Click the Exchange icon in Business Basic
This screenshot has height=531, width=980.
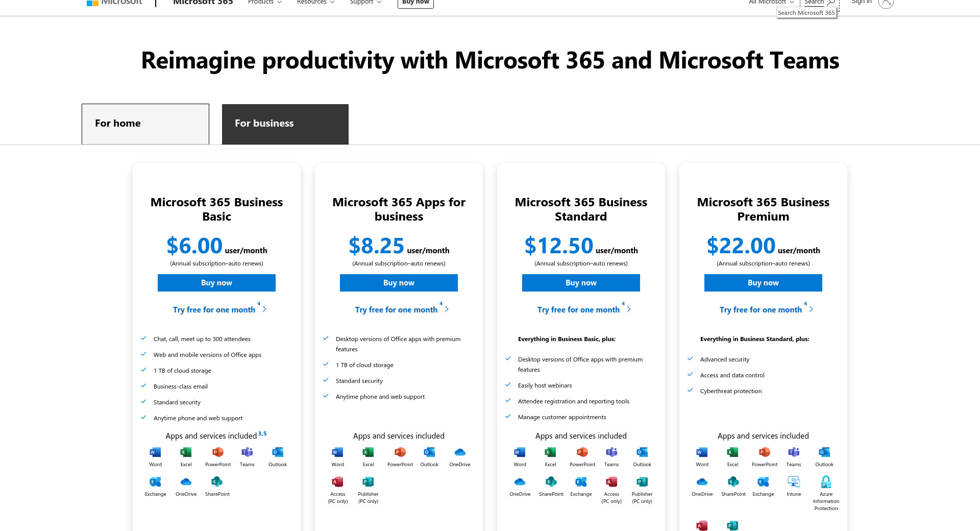tap(155, 482)
